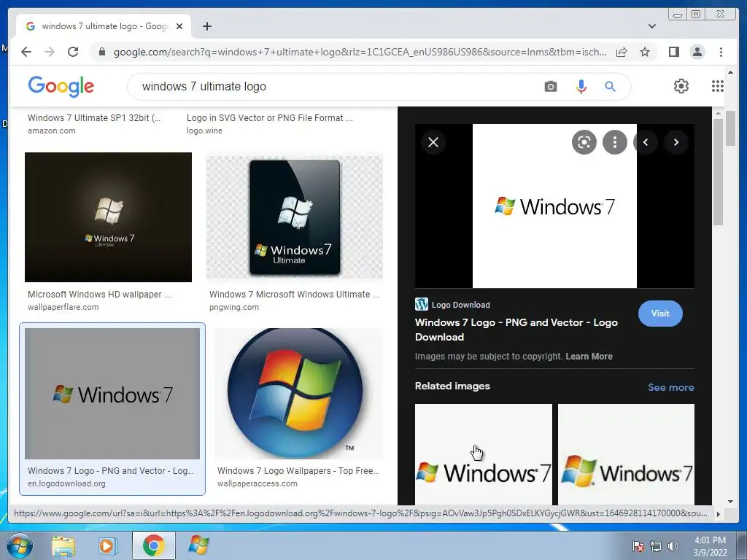Go back to the previous page in Chrome

pyautogui.click(x=26, y=52)
